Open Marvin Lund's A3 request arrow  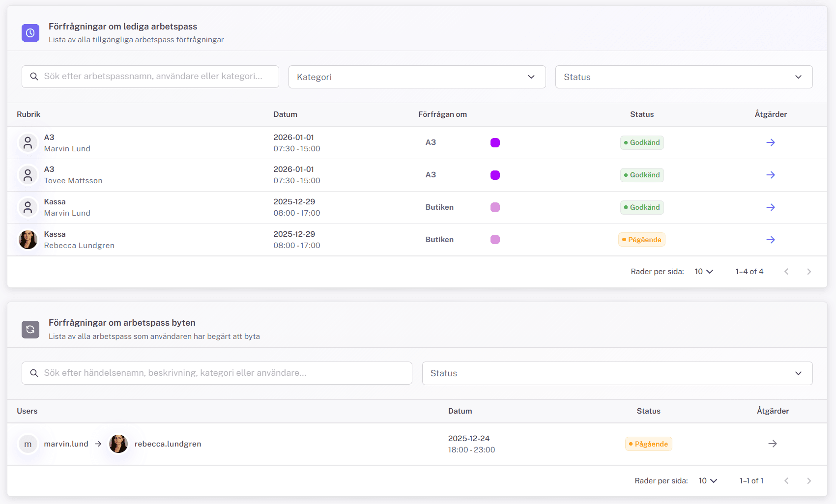(x=770, y=142)
